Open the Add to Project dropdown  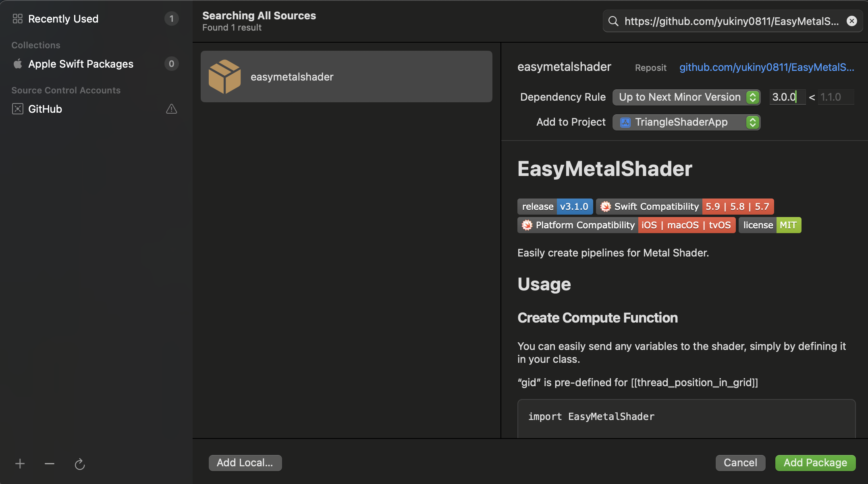coord(681,122)
